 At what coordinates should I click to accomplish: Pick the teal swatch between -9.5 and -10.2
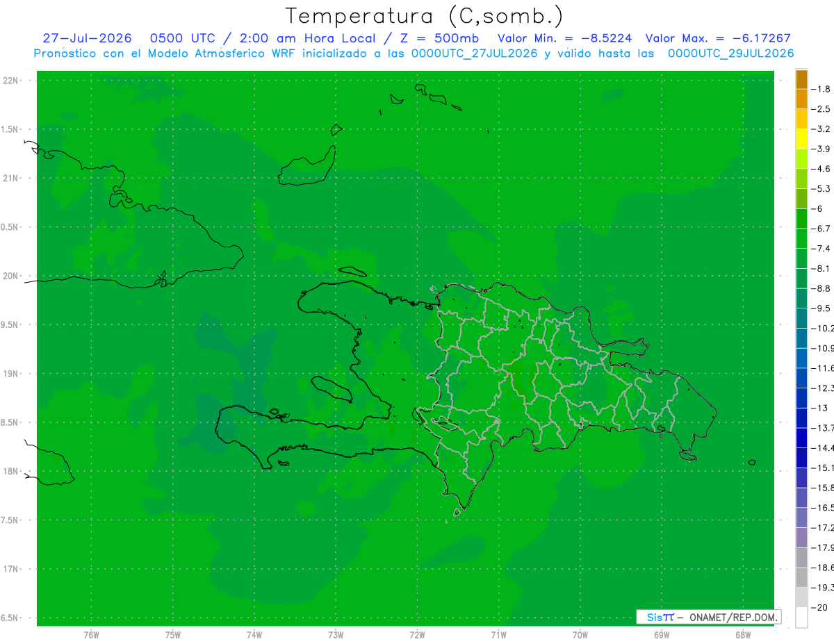point(801,318)
